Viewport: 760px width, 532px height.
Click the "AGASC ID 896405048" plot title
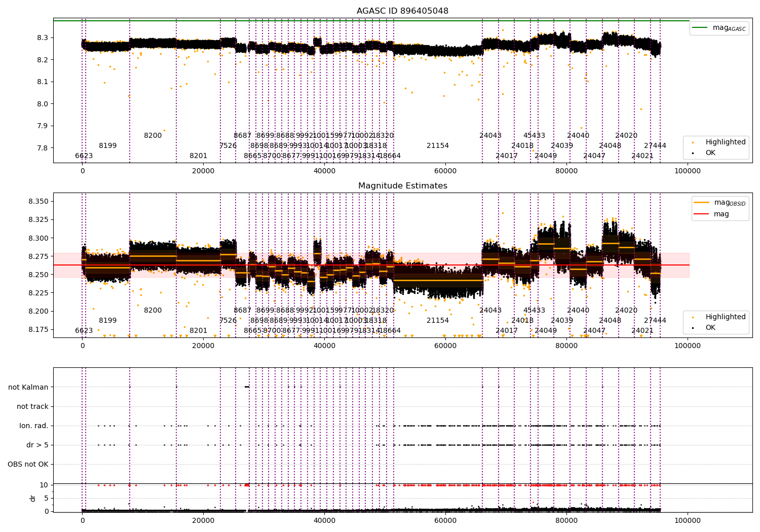402,11
